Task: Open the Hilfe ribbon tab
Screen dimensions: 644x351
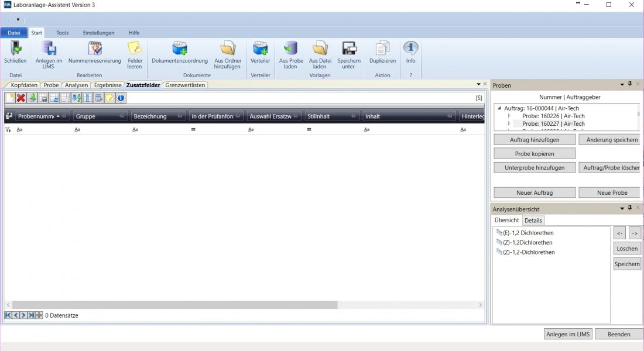Action: coord(134,33)
